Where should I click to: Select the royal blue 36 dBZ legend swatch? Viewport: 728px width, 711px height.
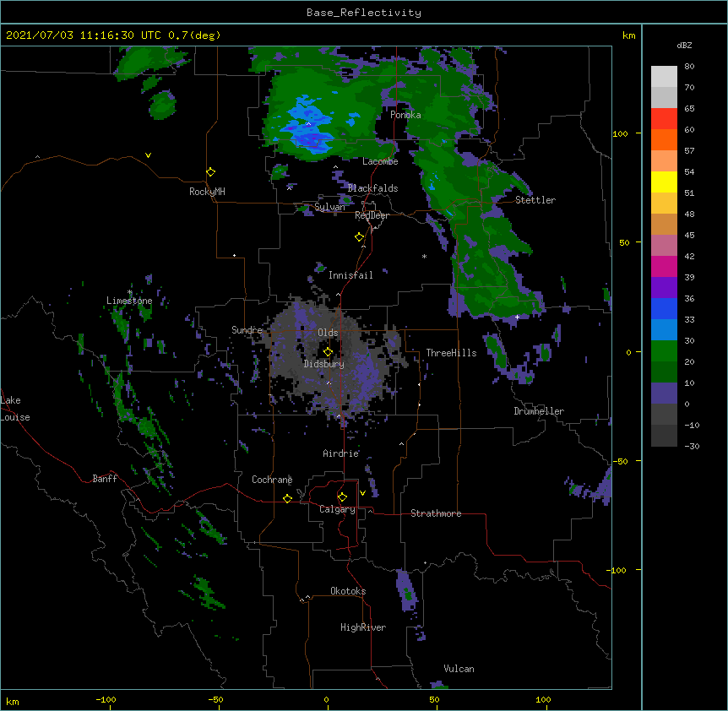click(664, 308)
